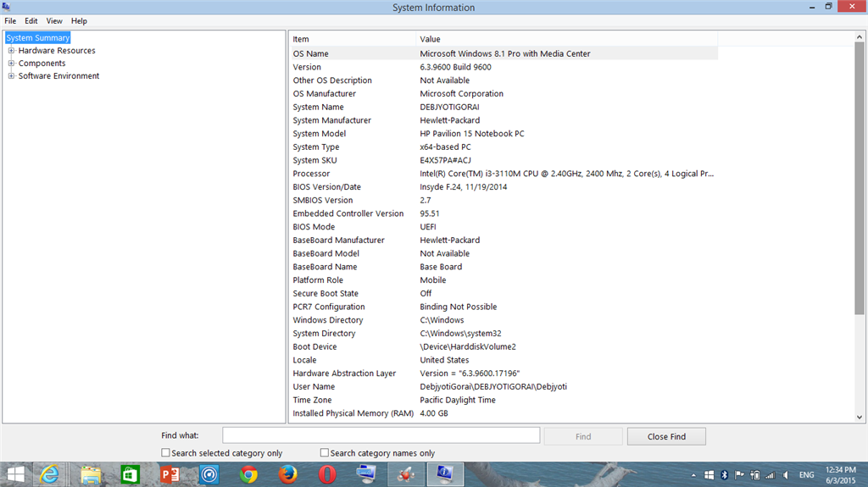Launch Internet Explorer from the taskbar

coord(50,475)
